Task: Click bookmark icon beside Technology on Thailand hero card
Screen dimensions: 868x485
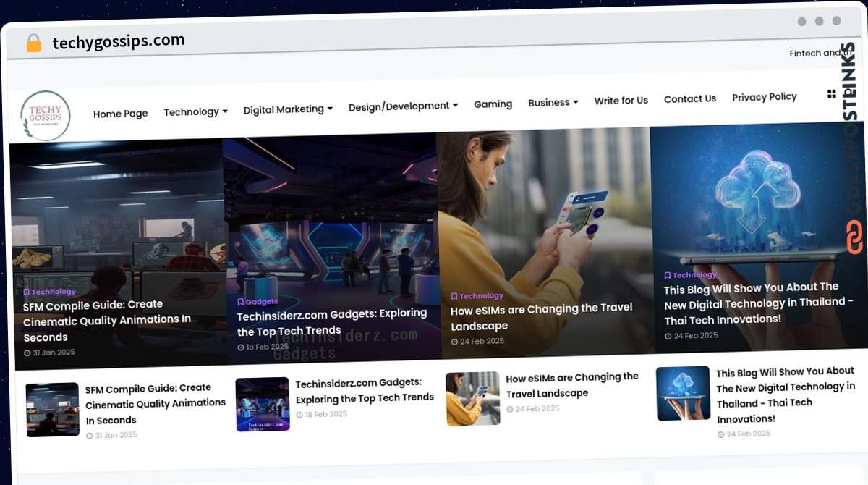Action: tap(668, 275)
